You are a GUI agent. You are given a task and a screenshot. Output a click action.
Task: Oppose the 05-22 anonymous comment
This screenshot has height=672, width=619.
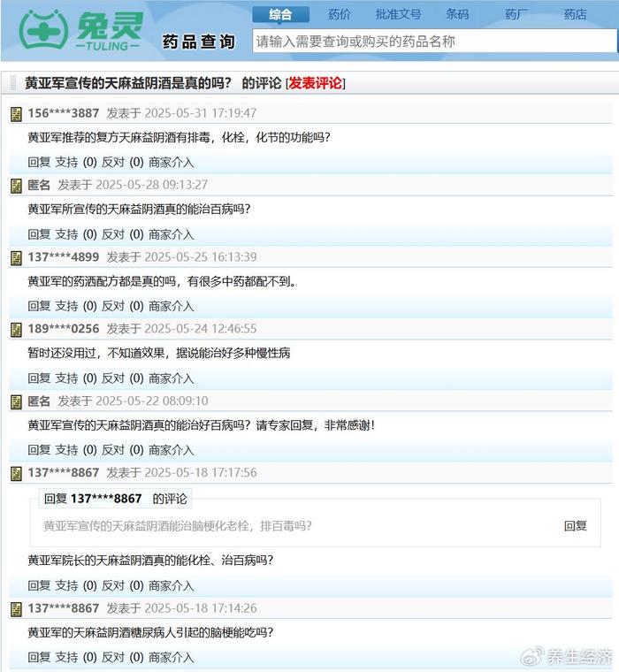click(112, 450)
